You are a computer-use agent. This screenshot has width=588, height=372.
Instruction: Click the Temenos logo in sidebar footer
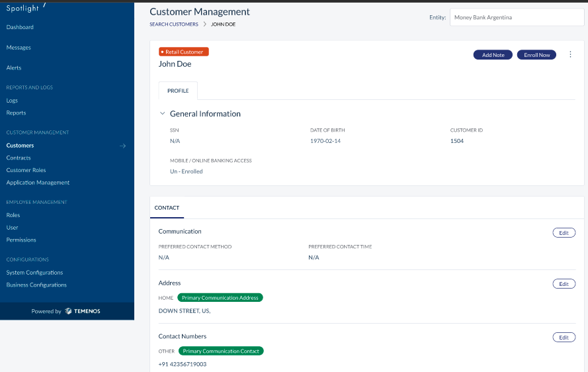(83, 311)
